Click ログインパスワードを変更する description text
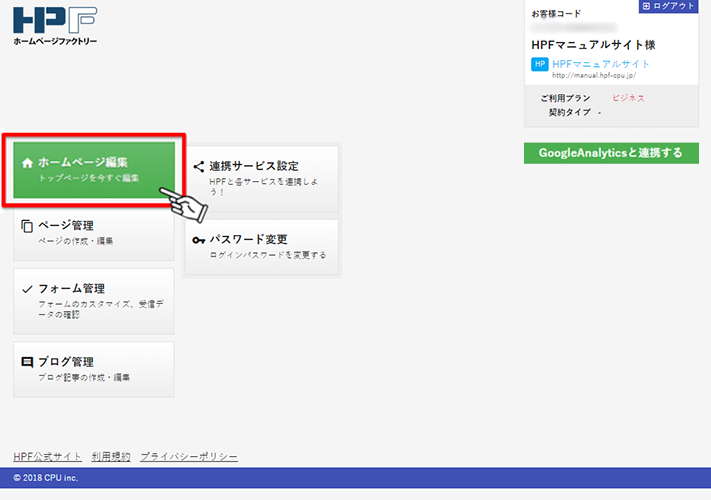The height and width of the screenshot is (500, 711). tap(268, 255)
